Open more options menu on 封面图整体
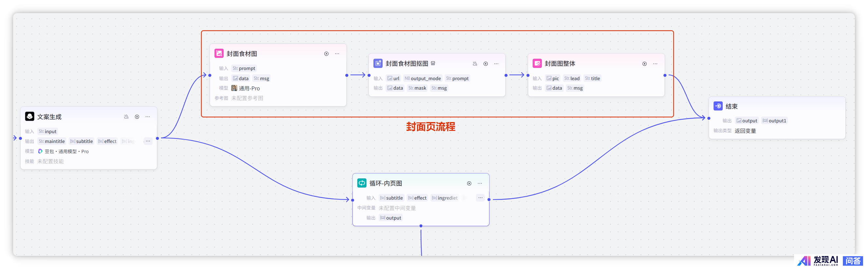The height and width of the screenshot is (269, 868). (x=655, y=64)
